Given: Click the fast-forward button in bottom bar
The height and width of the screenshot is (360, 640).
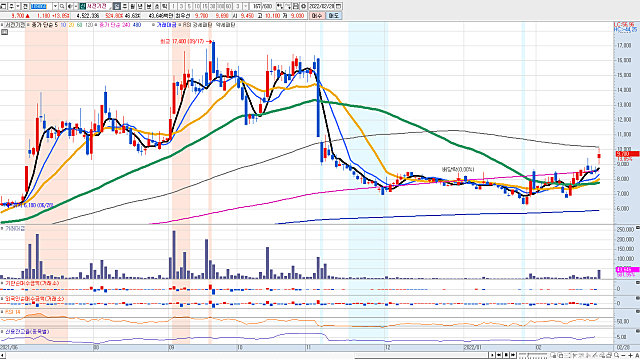Looking at the screenshot, I should [x=513, y=355].
